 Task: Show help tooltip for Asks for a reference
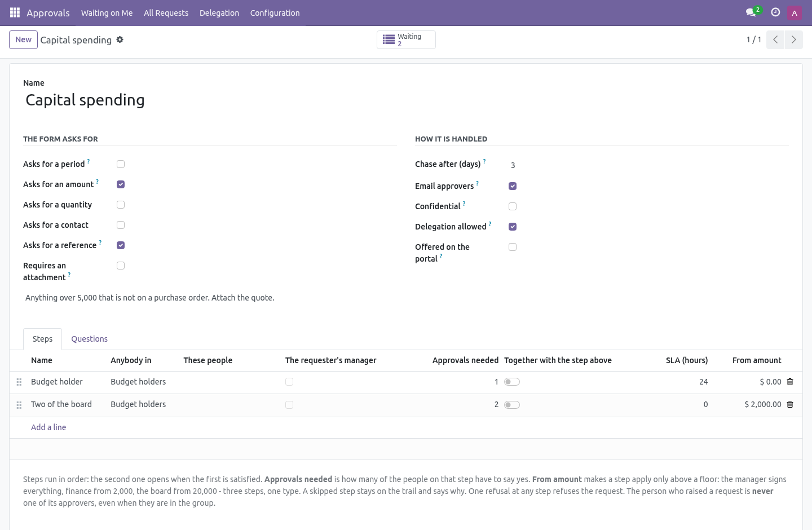(x=100, y=242)
